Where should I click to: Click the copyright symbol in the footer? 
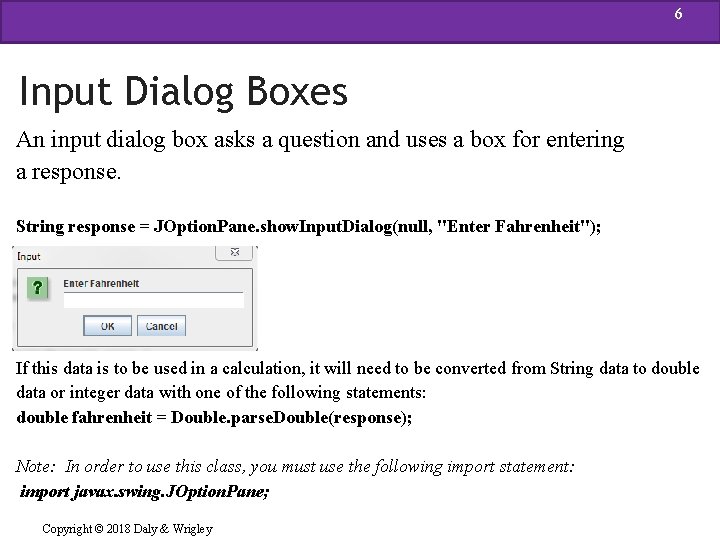[x=99, y=529]
